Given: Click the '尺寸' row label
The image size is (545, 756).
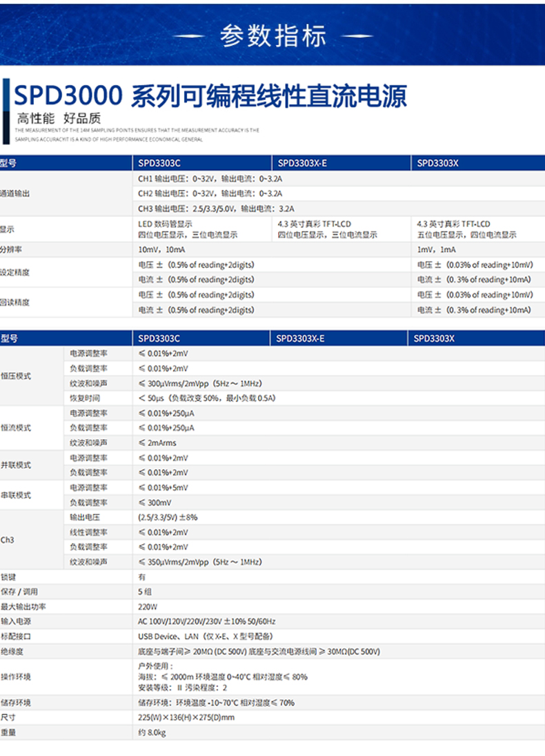Looking at the screenshot, I should click(8, 717).
